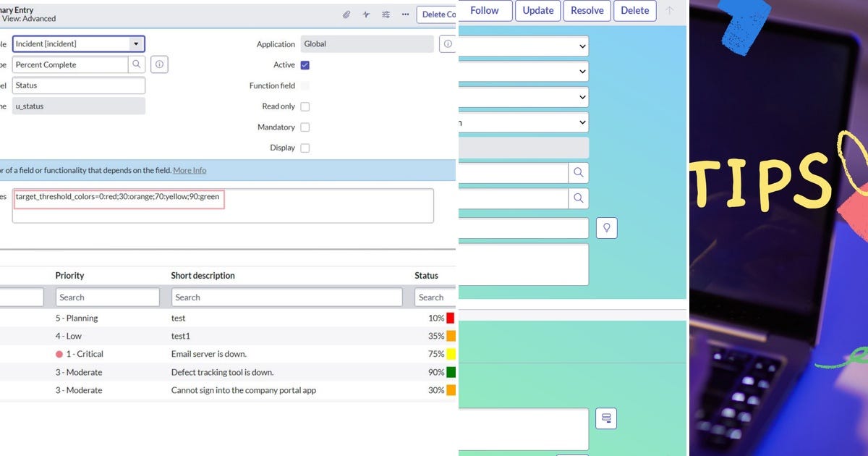Viewport: 868px width, 456px height.
Task: Click the Short description Search field
Action: [x=286, y=297]
